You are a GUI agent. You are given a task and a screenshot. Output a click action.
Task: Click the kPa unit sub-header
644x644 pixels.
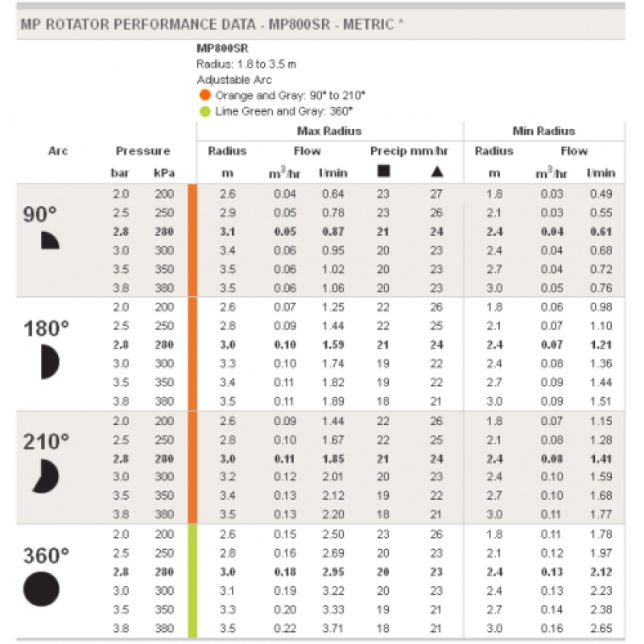click(164, 172)
